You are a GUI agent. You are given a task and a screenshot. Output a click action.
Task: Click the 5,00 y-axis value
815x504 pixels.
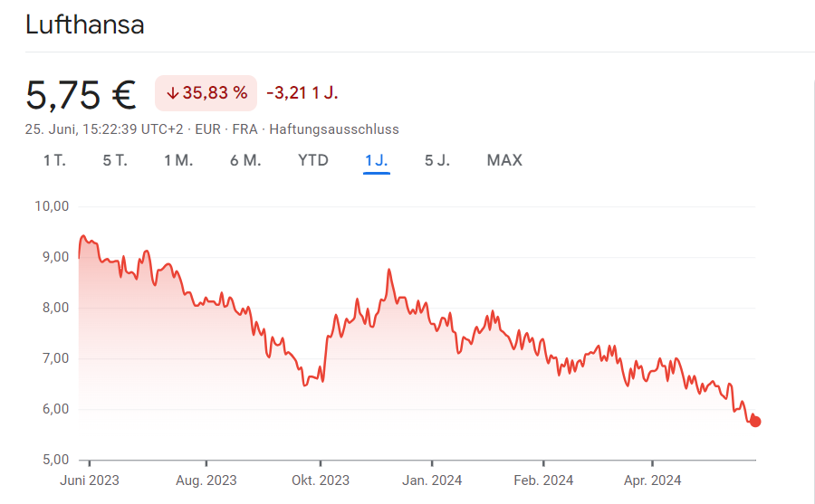point(55,460)
